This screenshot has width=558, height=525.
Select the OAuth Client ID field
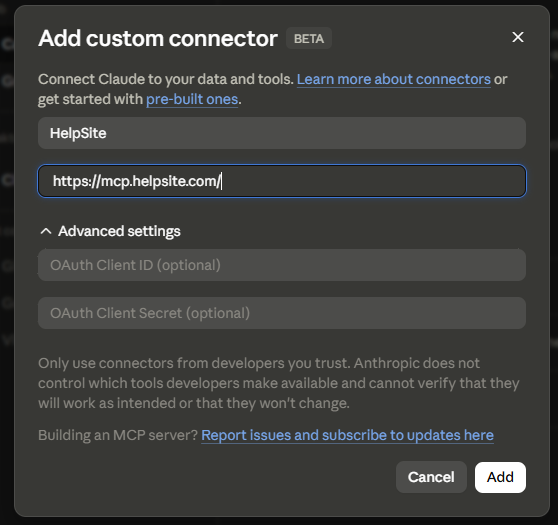coord(282,265)
